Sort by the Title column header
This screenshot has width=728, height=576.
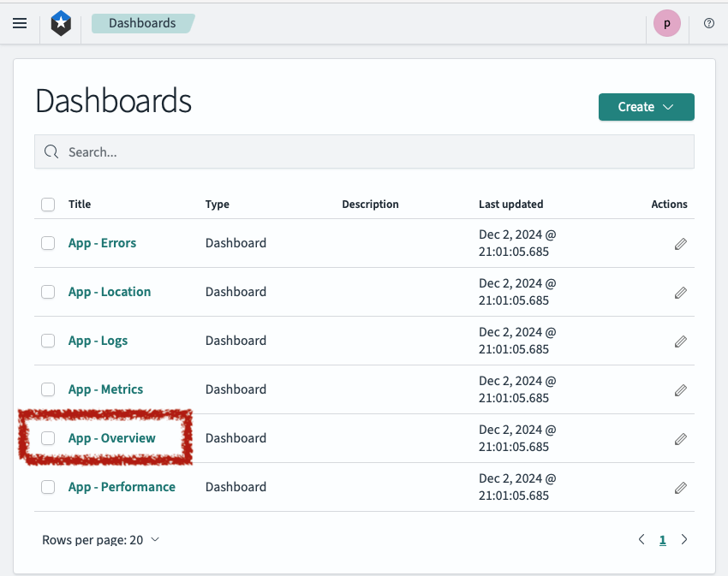pyautogui.click(x=80, y=205)
